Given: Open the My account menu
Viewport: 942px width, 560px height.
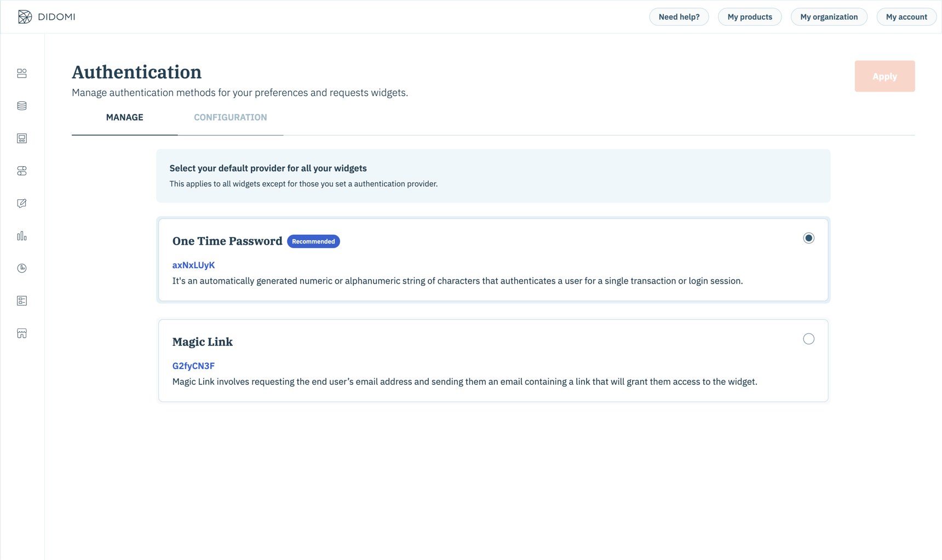Looking at the screenshot, I should 906,17.
